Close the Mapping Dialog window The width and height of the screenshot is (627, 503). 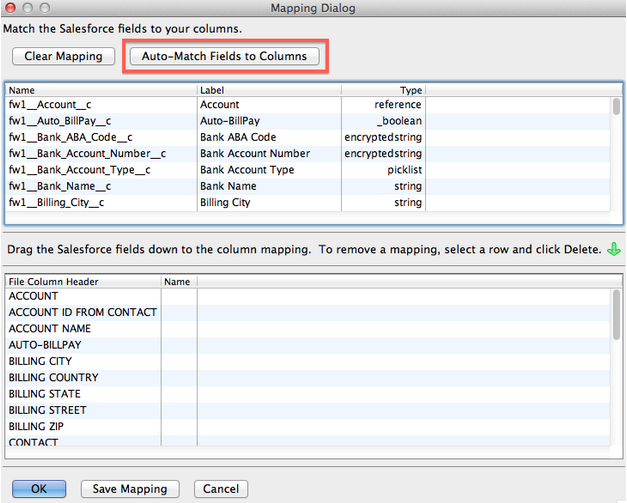(10, 8)
